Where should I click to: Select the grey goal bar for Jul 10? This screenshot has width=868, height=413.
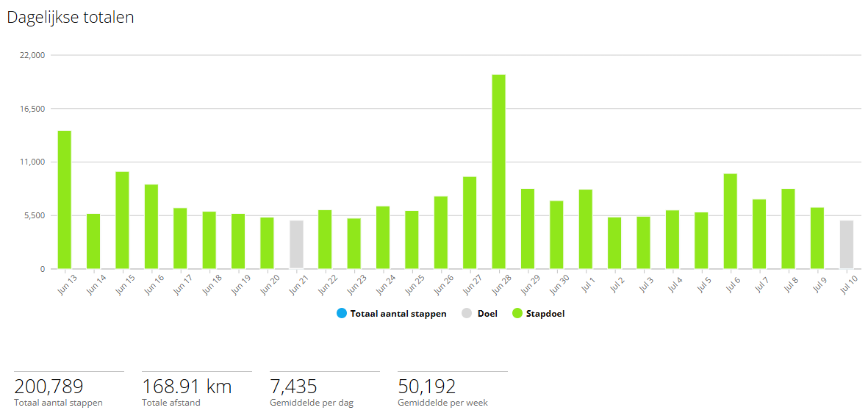tap(847, 245)
